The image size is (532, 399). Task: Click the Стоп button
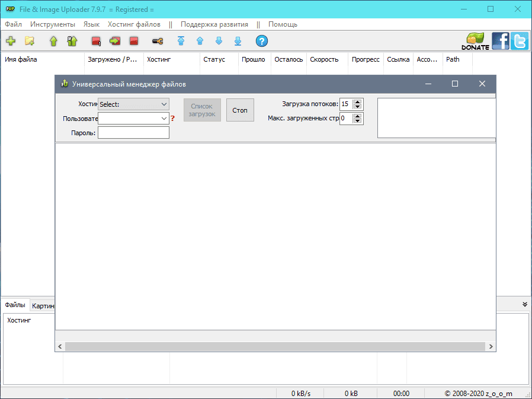coord(240,110)
